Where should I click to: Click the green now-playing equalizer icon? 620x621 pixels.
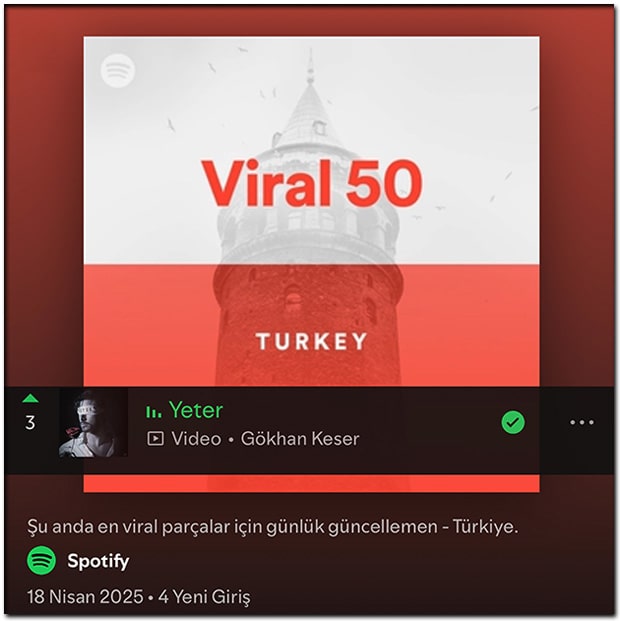154,412
